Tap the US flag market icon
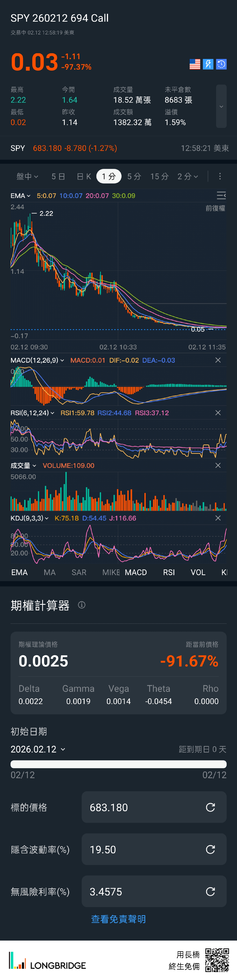 click(x=195, y=64)
